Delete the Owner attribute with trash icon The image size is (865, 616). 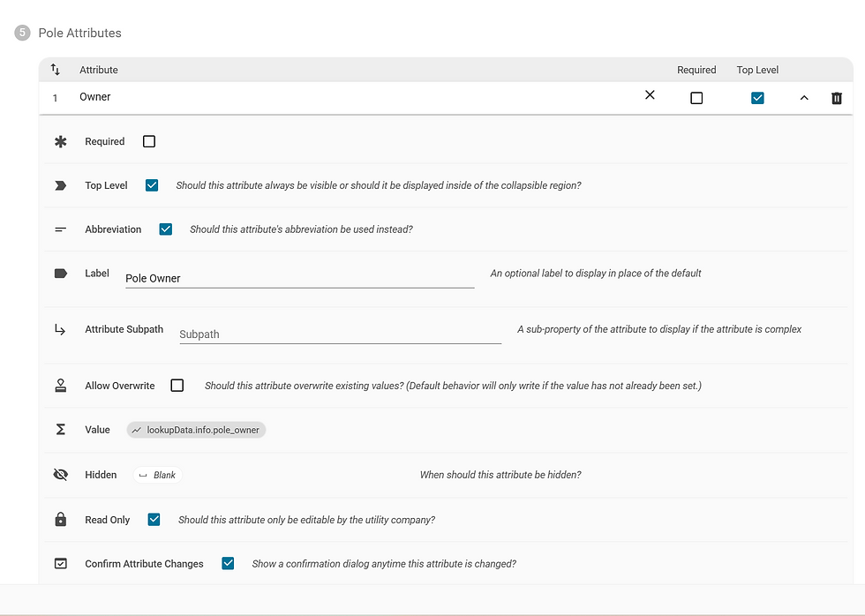pyautogui.click(x=837, y=98)
